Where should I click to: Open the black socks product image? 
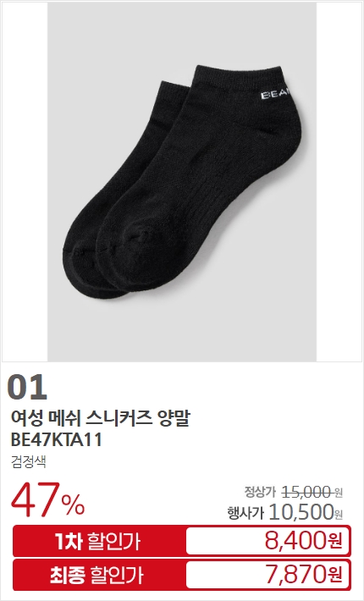[182, 182]
